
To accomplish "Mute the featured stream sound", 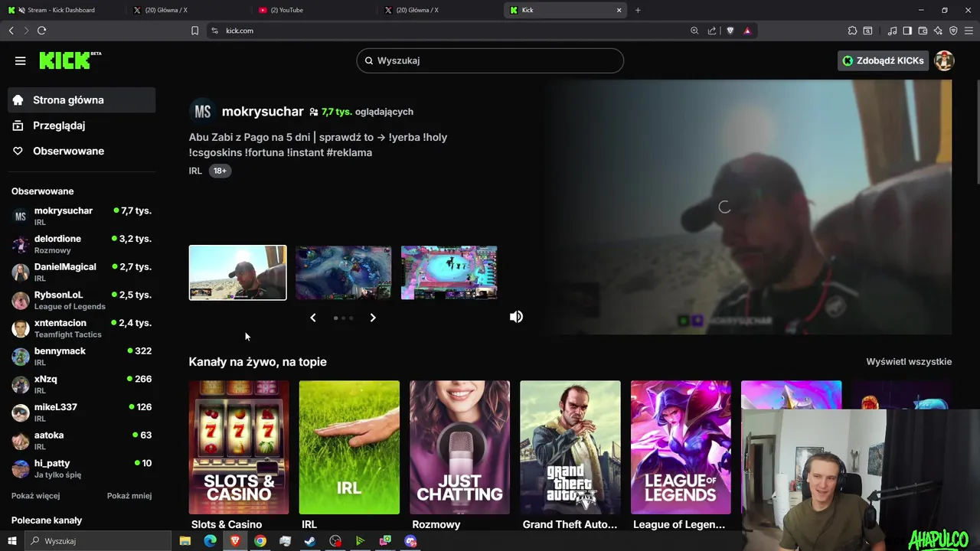I will [516, 317].
